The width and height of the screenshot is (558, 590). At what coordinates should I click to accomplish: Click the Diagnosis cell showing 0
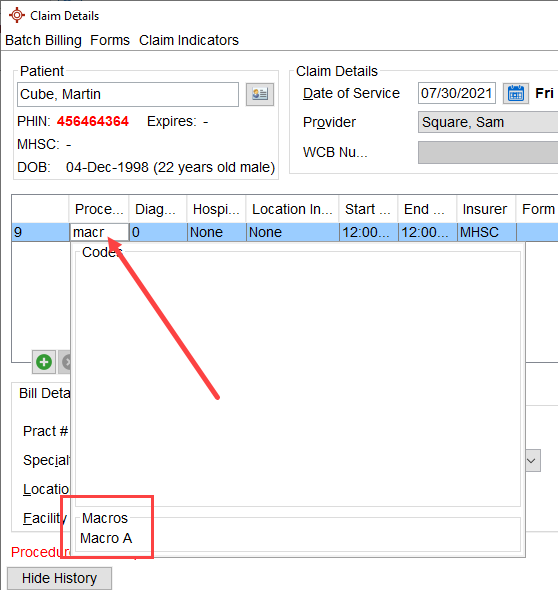point(158,232)
